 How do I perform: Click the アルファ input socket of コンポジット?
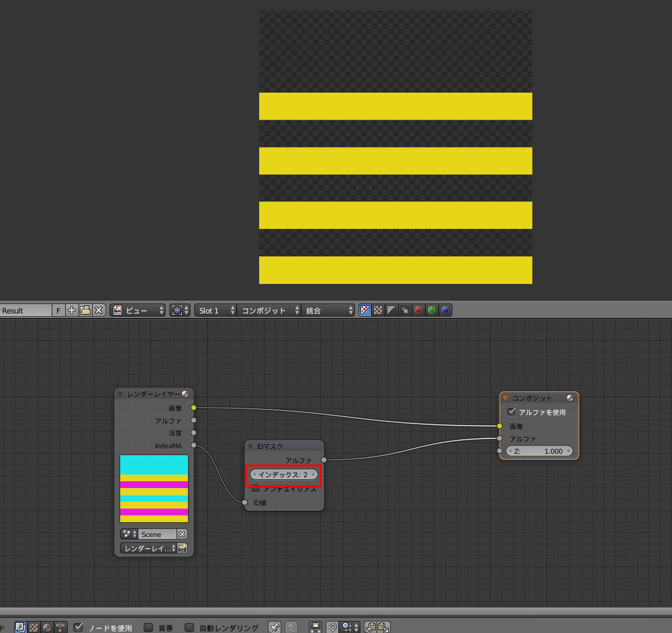pyautogui.click(x=499, y=438)
